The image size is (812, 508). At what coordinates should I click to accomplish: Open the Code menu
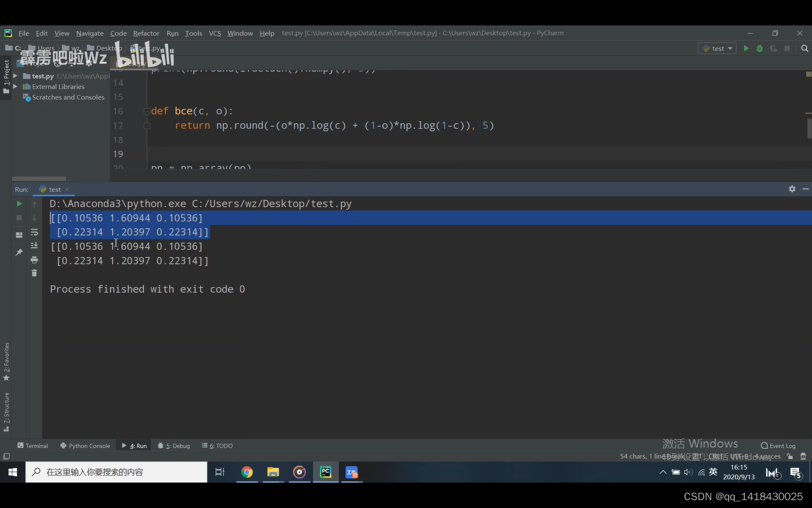point(118,33)
